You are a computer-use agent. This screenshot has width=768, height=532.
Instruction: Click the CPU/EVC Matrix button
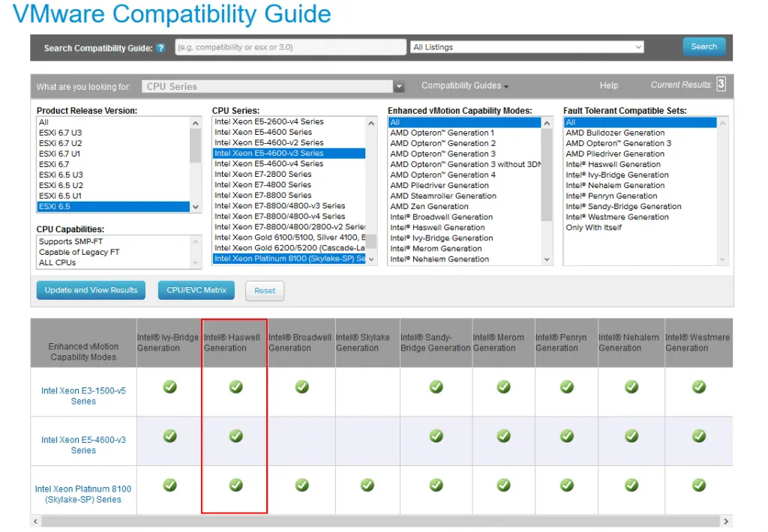[196, 290]
